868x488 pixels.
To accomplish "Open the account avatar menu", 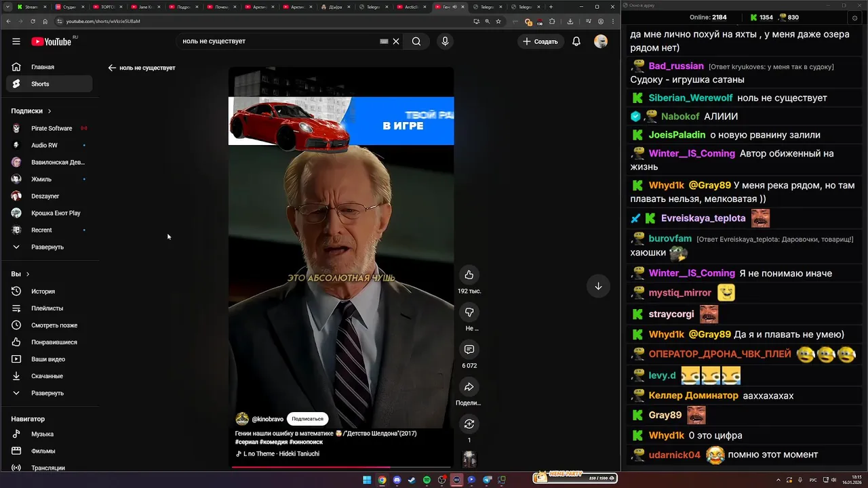I will (x=601, y=41).
